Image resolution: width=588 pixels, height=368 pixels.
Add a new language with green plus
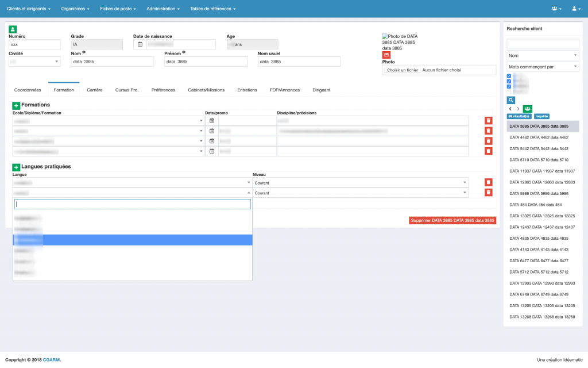pyautogui.click(x=16, y=167)
